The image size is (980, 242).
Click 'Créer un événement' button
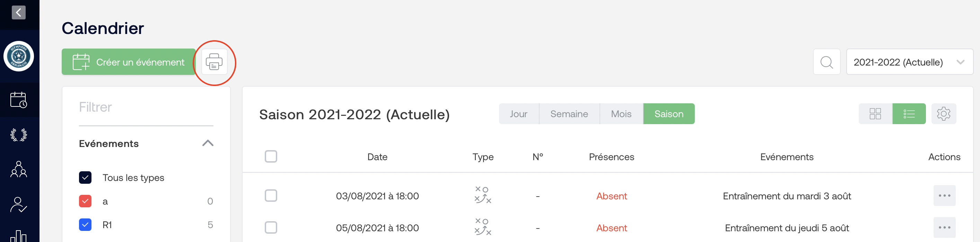(129, 62)
